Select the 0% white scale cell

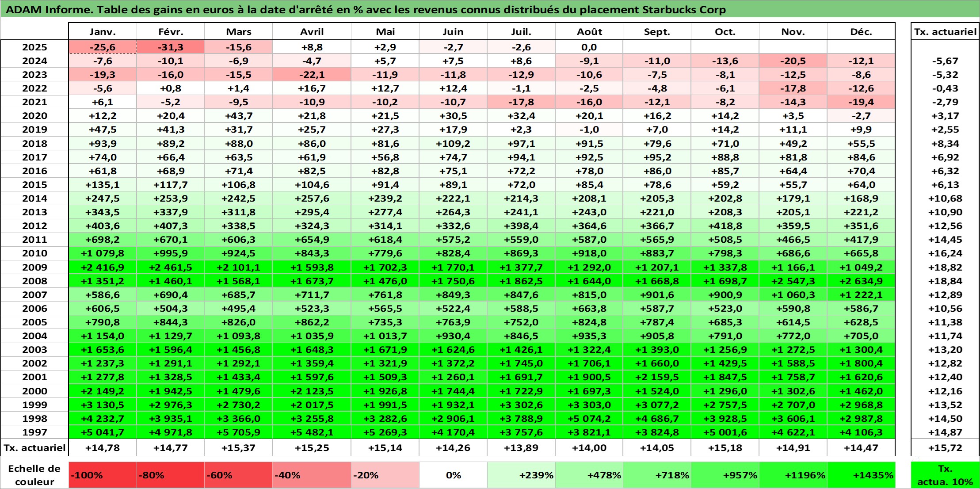[453, 475]
